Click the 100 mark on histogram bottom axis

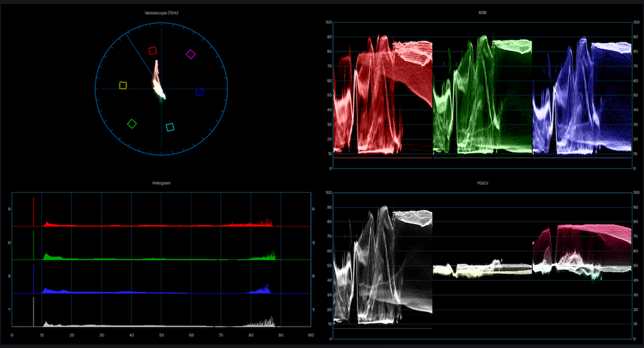(310, 335)
